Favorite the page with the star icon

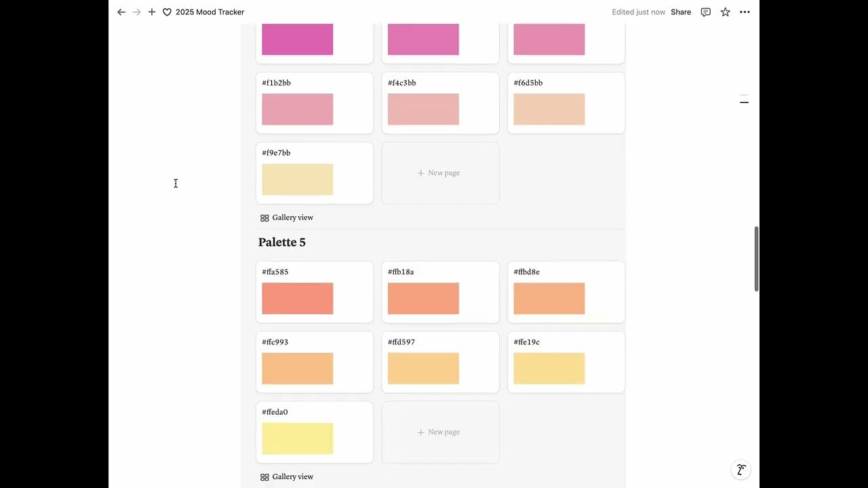point(726,12)
